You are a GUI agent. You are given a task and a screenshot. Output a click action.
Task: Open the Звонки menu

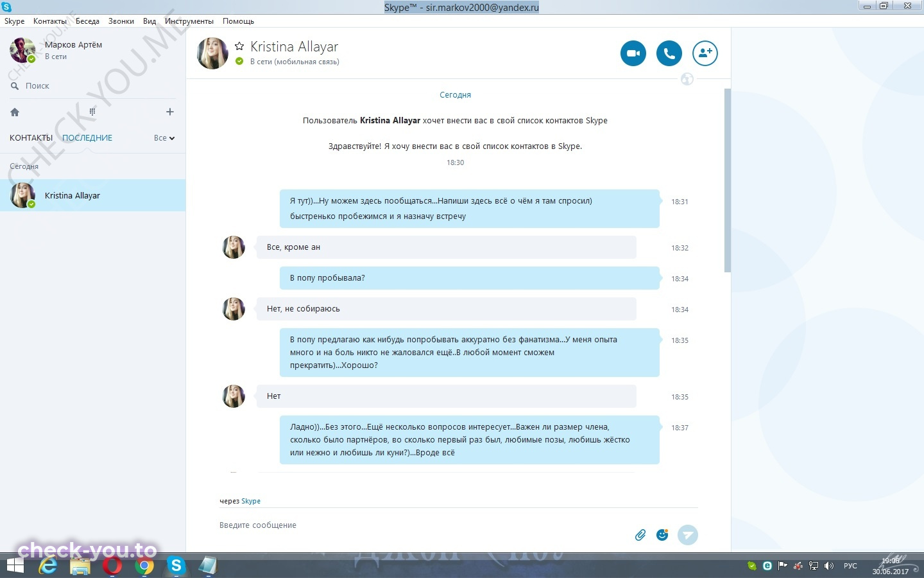coord(121,21)
